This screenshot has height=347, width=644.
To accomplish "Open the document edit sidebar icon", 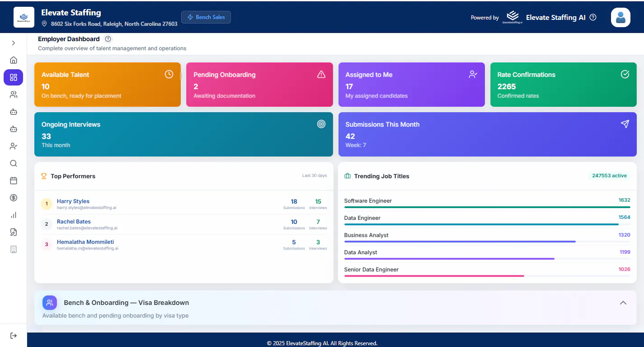I will tap(14, 232).
